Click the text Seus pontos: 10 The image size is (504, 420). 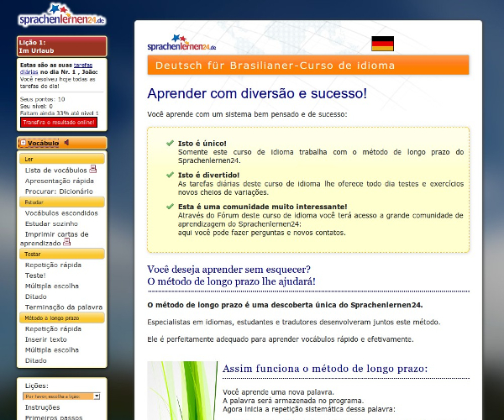coord(43,99)
